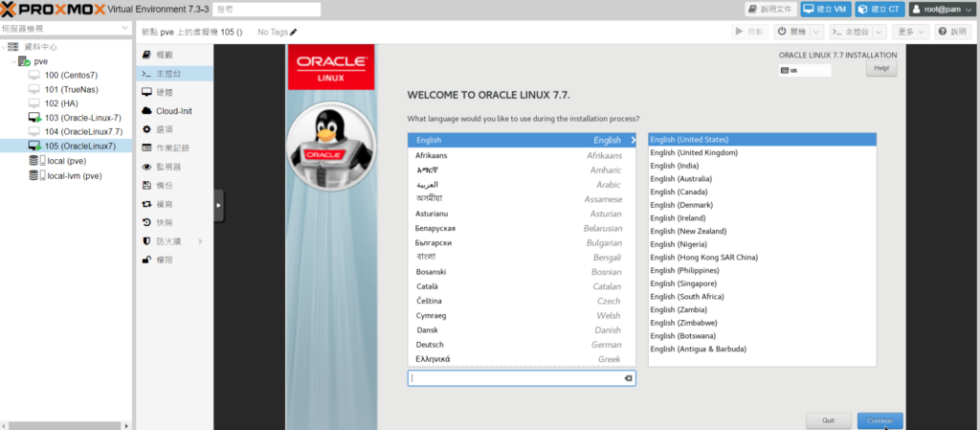Click the 建立 VM button

click(826, 9)
